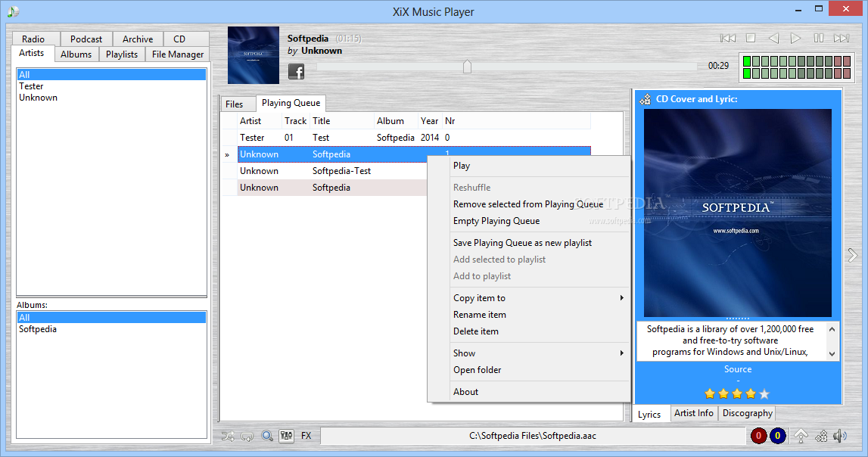The height and width of the screenshot is (457, 868).
Task: Rate song with the first star
Action: point(710,394)
